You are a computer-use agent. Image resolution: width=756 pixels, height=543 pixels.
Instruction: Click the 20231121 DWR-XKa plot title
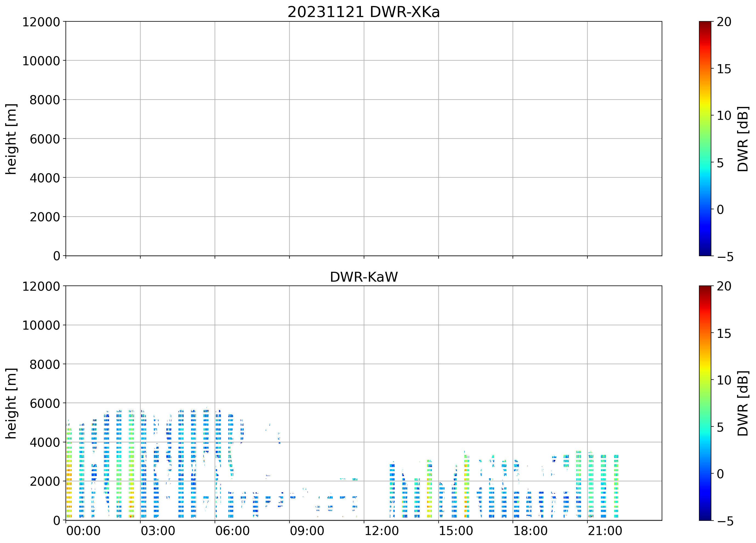point(363,12)
